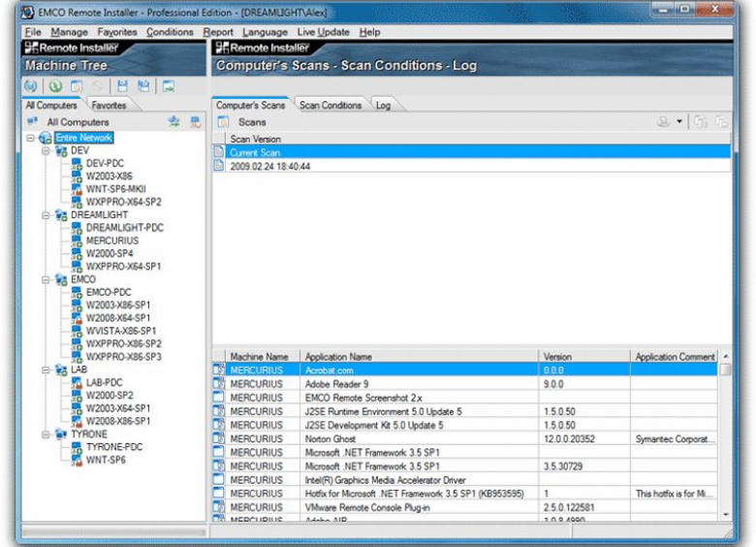Collapse the EMCO domain node
The height and width of the screenshot is (547, 756).
pos(46,279)
